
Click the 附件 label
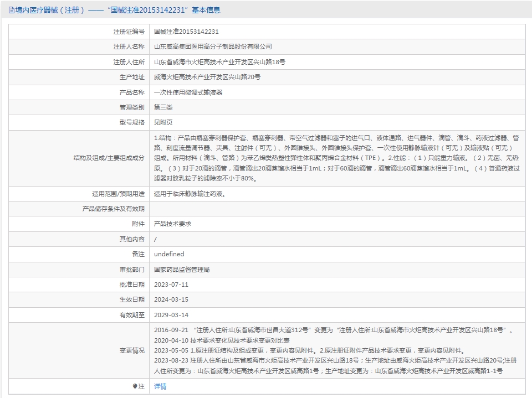138,224
